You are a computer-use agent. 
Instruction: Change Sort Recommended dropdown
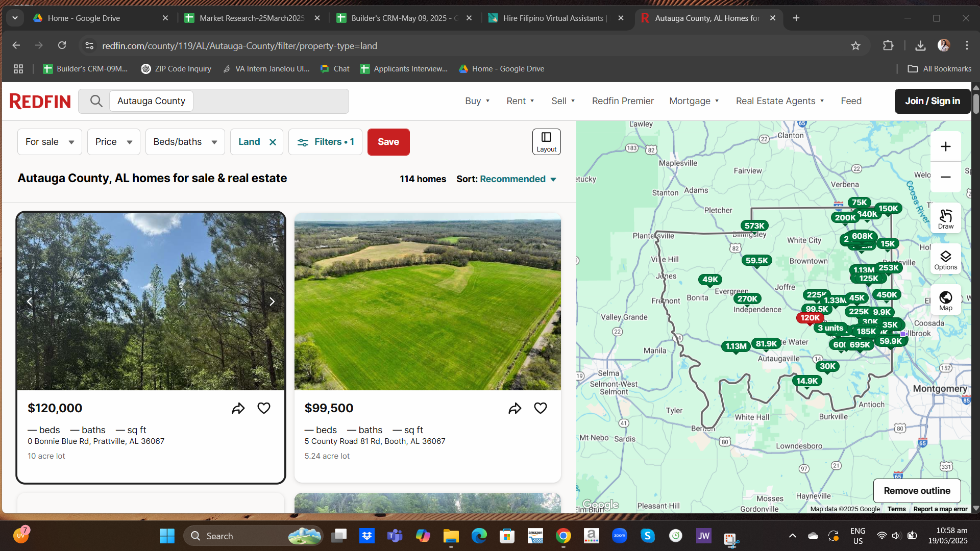click(x=518, y=179)
